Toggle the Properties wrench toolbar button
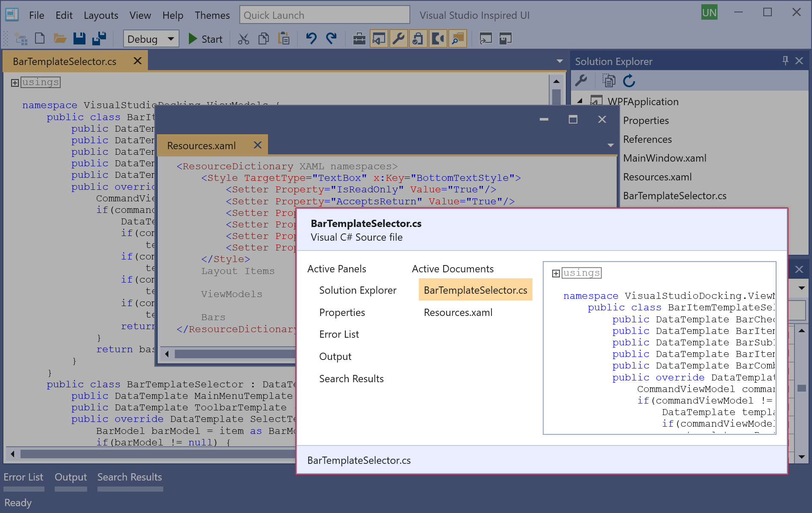Viewport: 812px width, 513px height. click(x=398, y=39)
